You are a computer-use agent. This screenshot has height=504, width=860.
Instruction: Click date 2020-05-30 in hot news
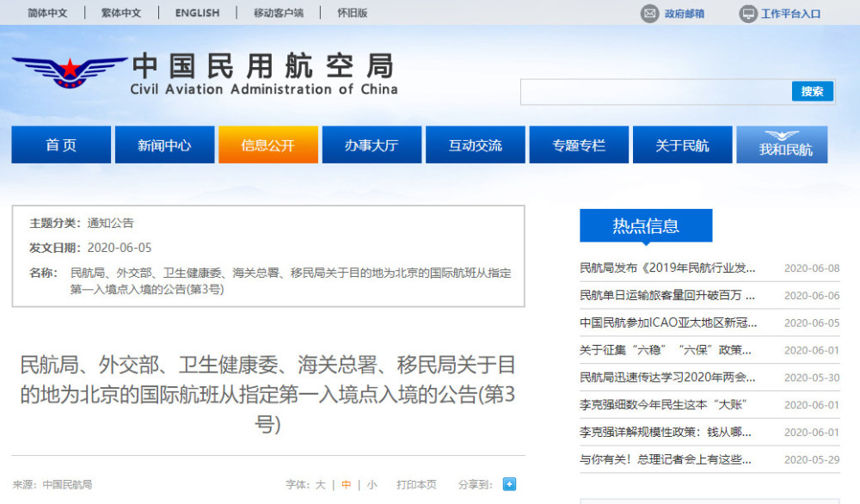(x=812, y=378)
